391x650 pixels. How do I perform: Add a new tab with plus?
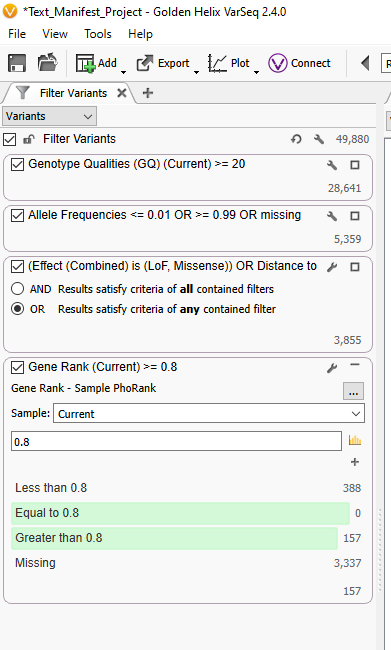click(x=148, y=93)
